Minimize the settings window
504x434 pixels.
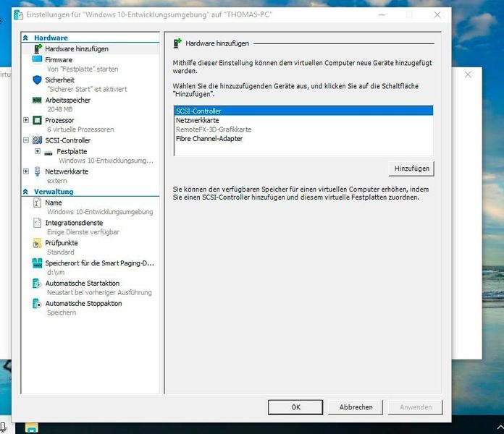(382, 14)
